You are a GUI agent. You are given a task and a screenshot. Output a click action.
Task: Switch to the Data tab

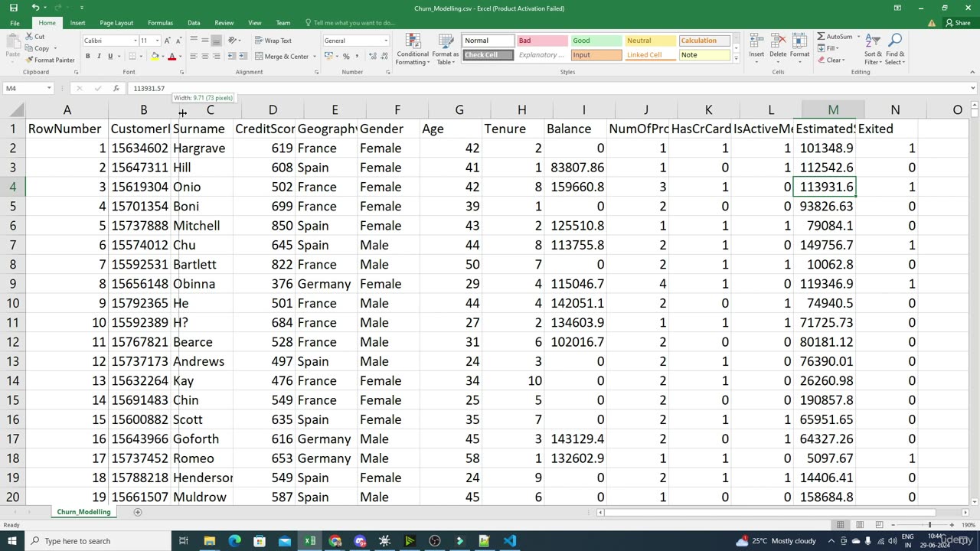click(194, 23)
